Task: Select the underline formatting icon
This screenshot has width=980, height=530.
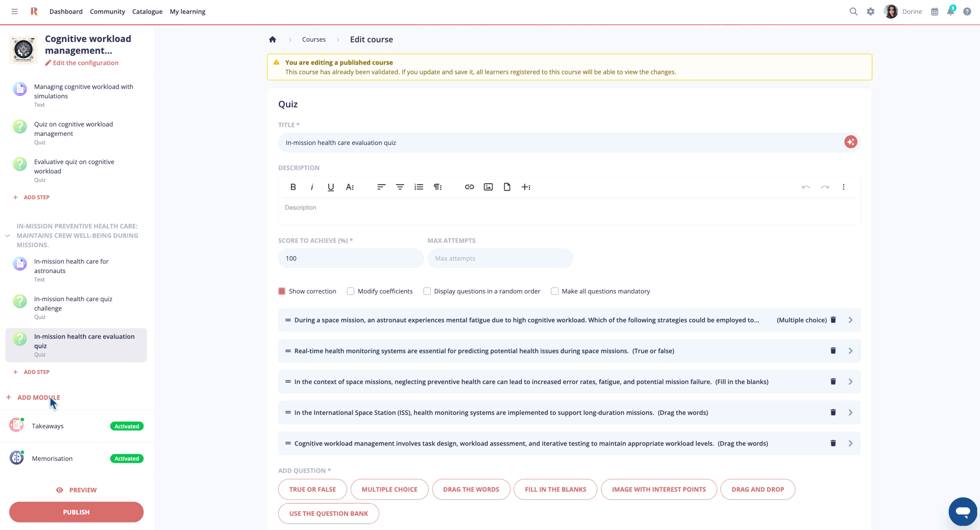Action: 331,187
